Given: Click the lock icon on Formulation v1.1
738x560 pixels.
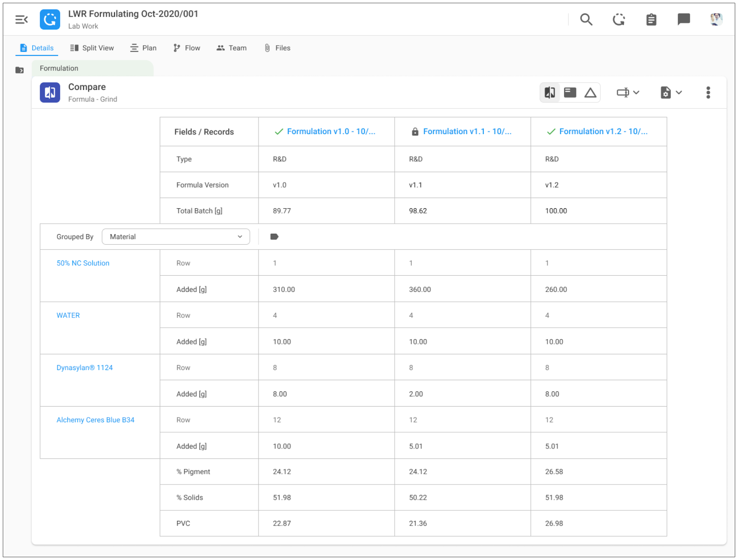Looking at the screenshot, I should coord(415,132).
